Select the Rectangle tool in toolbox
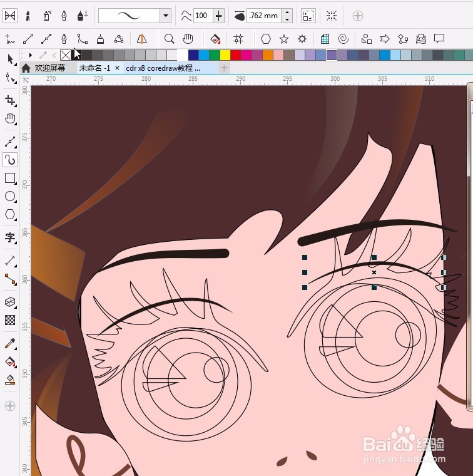 click(x=10, y=178)
